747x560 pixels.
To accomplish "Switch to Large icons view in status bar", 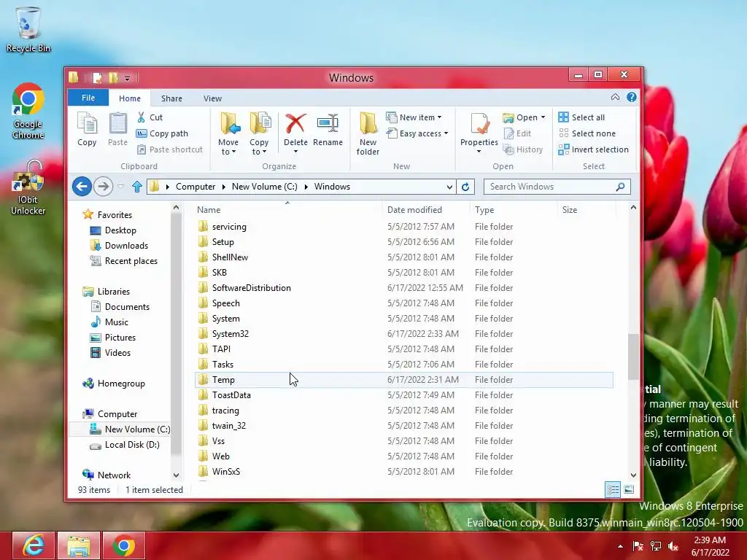I will point(629,489).
